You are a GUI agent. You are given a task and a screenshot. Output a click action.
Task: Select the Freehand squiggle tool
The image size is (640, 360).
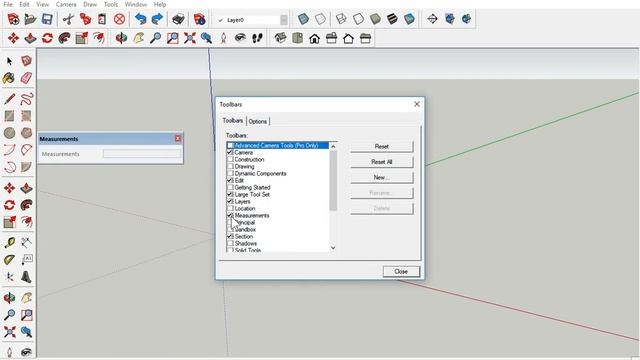click(x=26, y=99)
